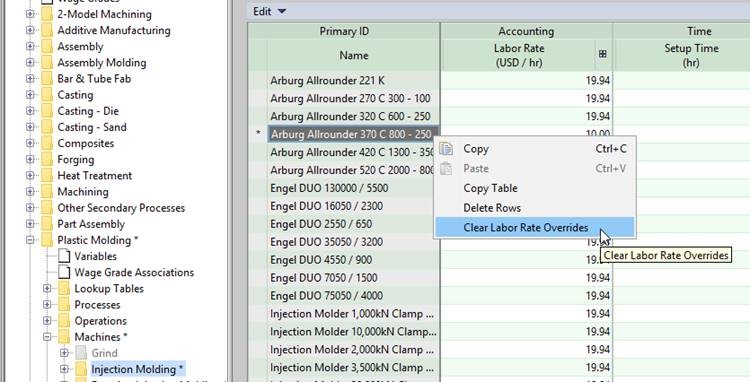
Task: Choose Paste from the context menu
Action: point(535,168)
